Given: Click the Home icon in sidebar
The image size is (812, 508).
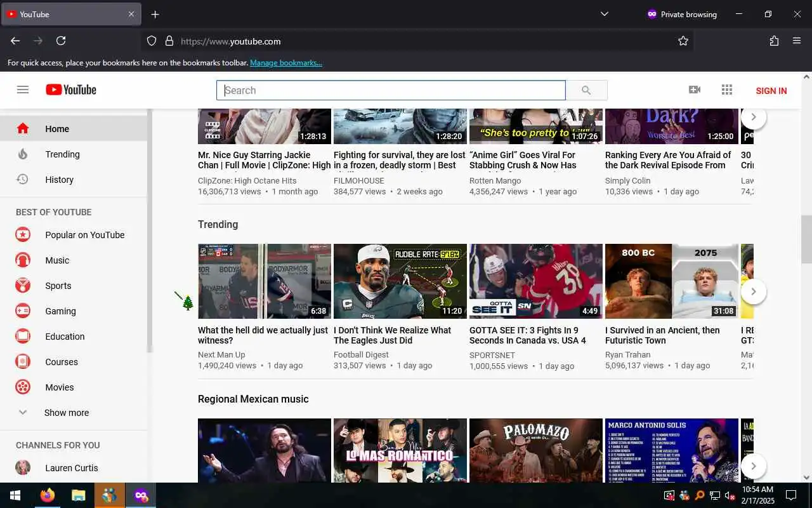Looking at the screenshot, I should [23, 129].
